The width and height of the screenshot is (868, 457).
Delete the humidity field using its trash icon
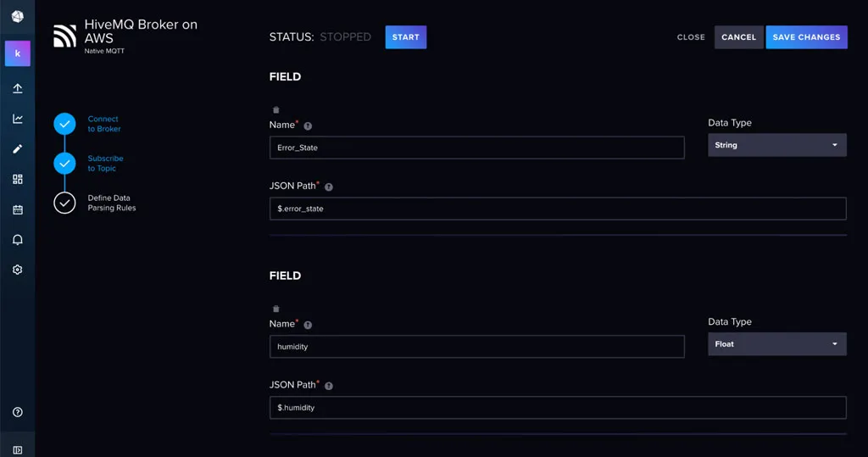coord(276,309)
